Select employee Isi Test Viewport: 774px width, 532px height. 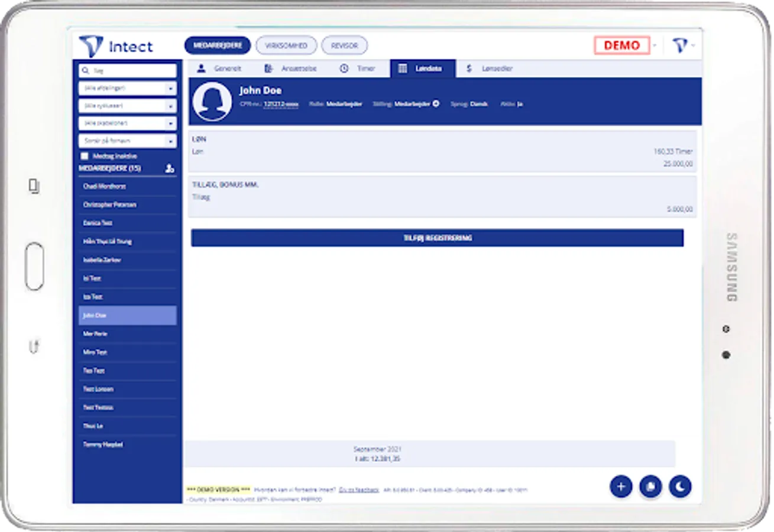point(127,278)
